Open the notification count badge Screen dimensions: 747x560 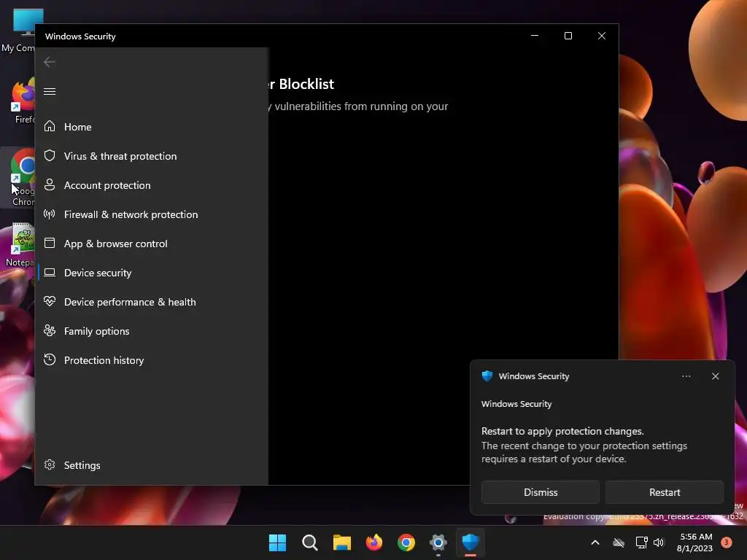coord(727,542)
